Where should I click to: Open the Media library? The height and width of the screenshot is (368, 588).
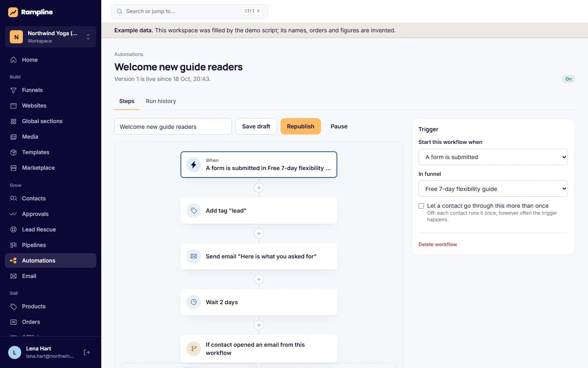coord(51,137)
